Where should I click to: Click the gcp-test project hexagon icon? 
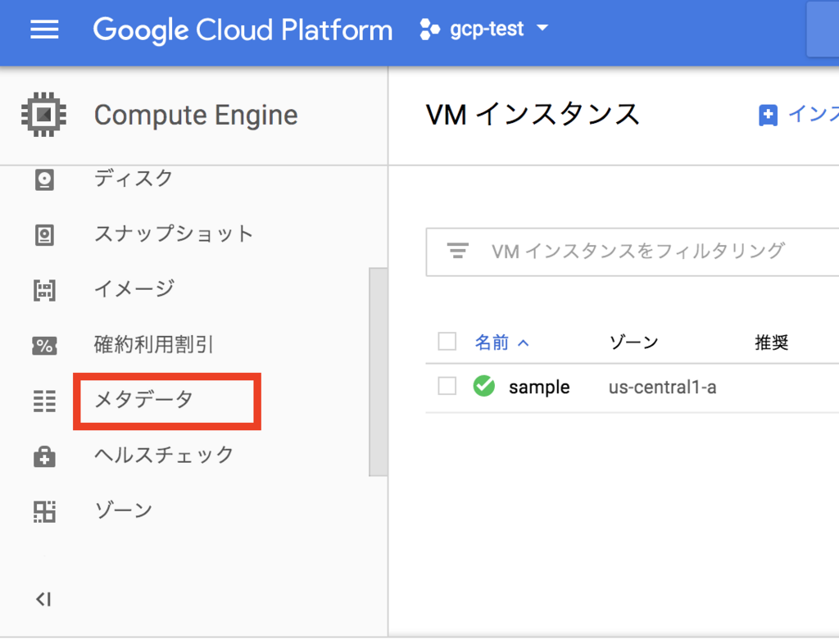tap(429, 29)
